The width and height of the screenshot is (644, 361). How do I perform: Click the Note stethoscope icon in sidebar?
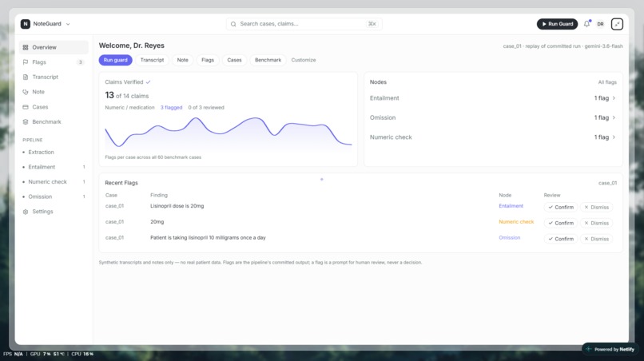(26, 92)
